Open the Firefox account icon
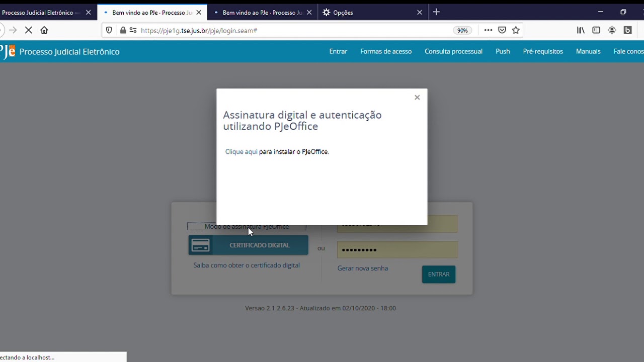Image resolution: width=644 pixels, height=362 pixels. click(x=612, y=30)
